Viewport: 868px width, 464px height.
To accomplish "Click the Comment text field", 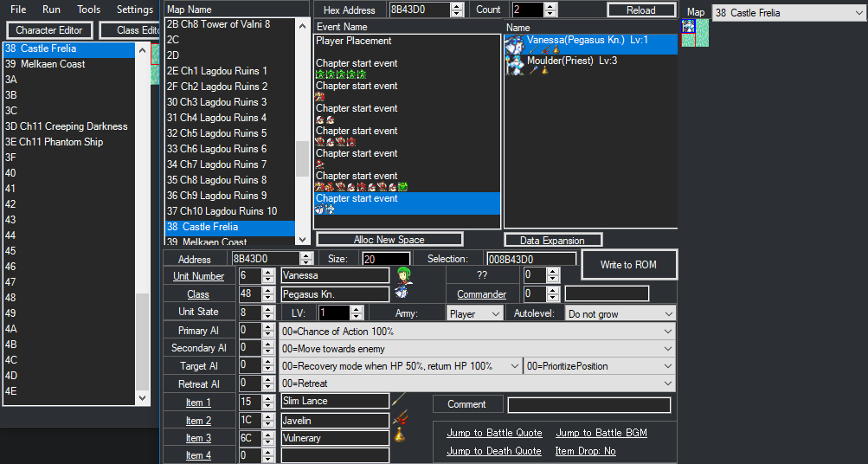I will pyautogui.click(x=588, y=405).
